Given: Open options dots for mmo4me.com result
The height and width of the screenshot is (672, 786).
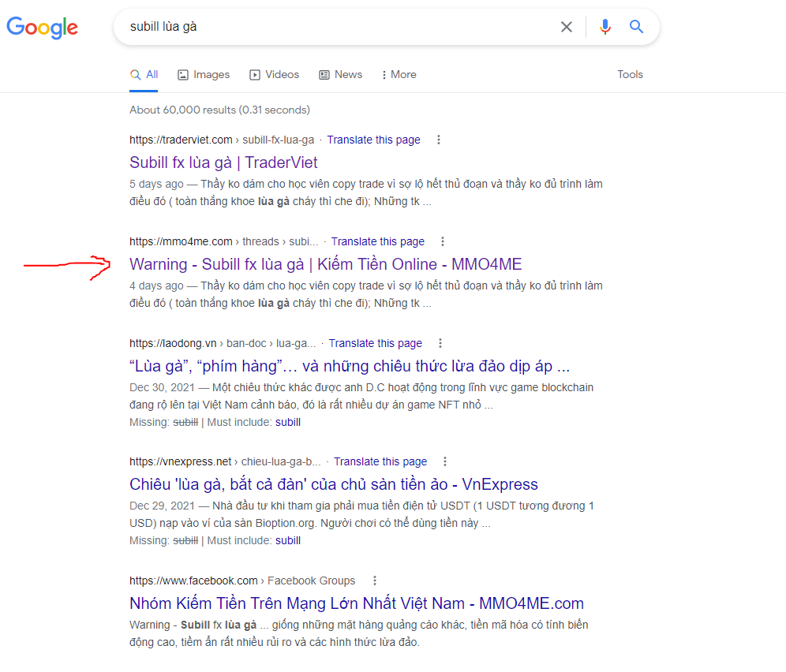Looking at the screenshot, I should tap(443, 241).
